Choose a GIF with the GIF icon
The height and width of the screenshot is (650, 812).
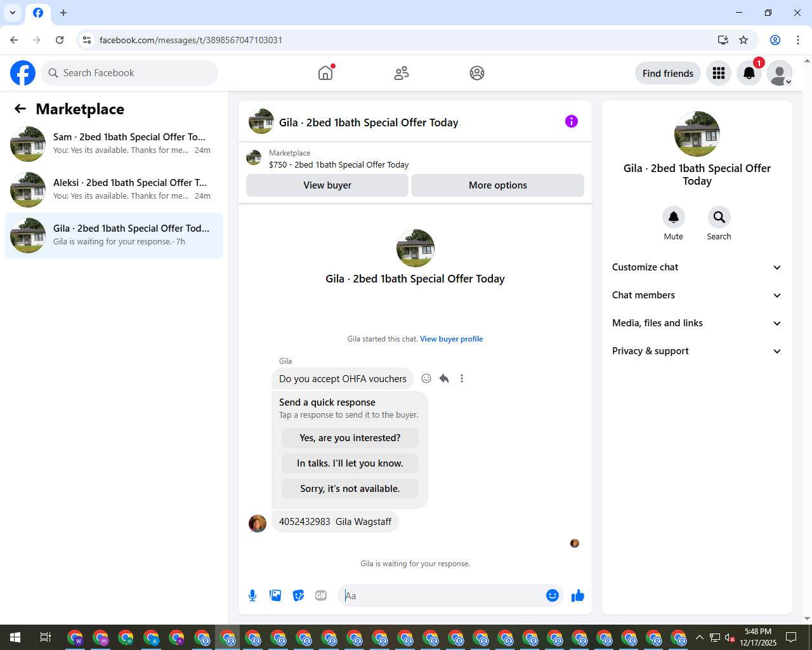point(321,595)
